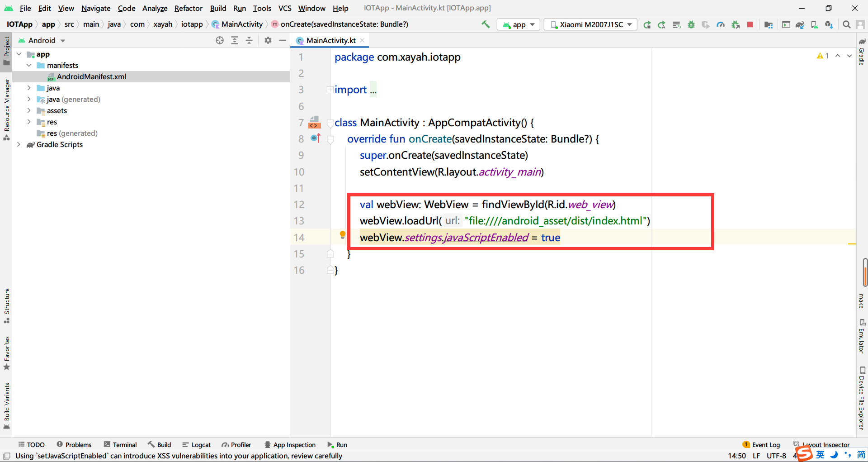Open the Xiaomi M2007J1SC device dropdown

[590, 24]
